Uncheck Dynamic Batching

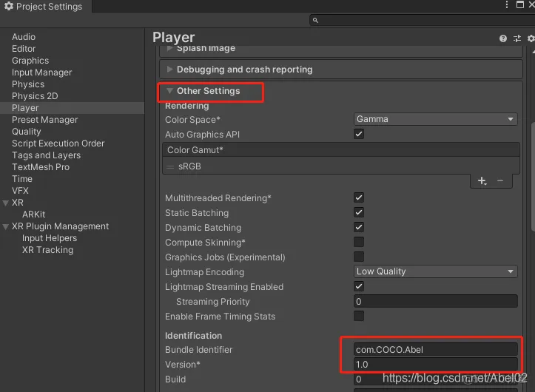pos(359,227)
